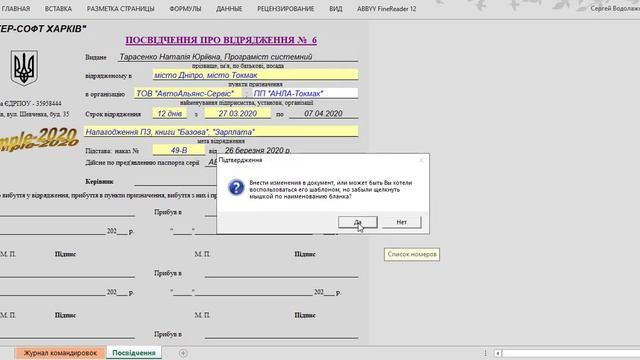Switch to Журнал командировок sheet
Image resolution: width=640 pixels, height=360 pixels.
coord(60,353)
